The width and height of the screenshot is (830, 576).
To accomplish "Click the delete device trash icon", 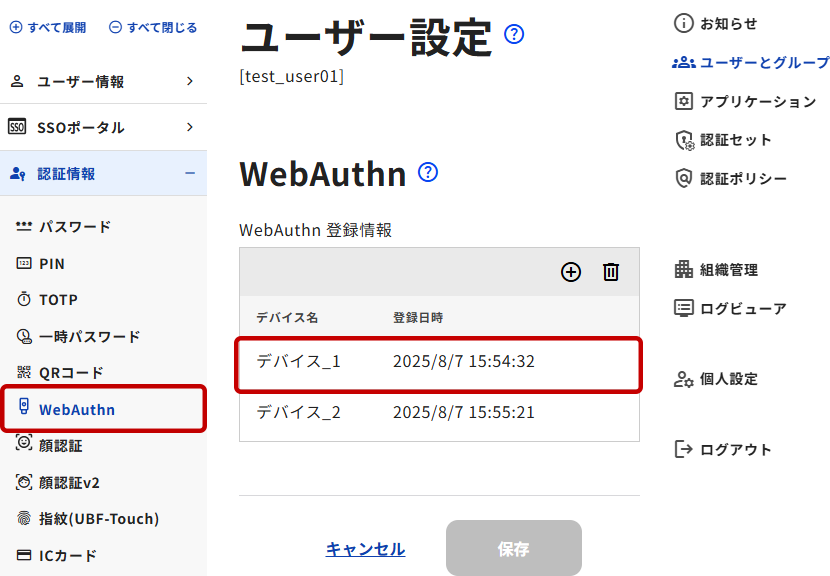I will pos(611,272).
